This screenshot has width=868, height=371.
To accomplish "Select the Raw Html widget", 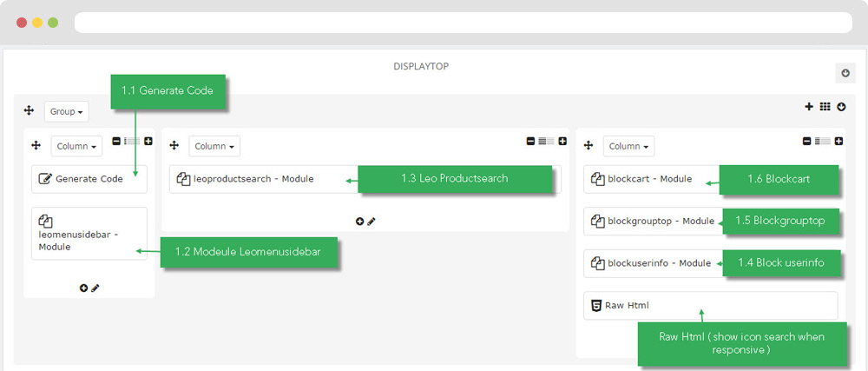I will pos(710,305).
